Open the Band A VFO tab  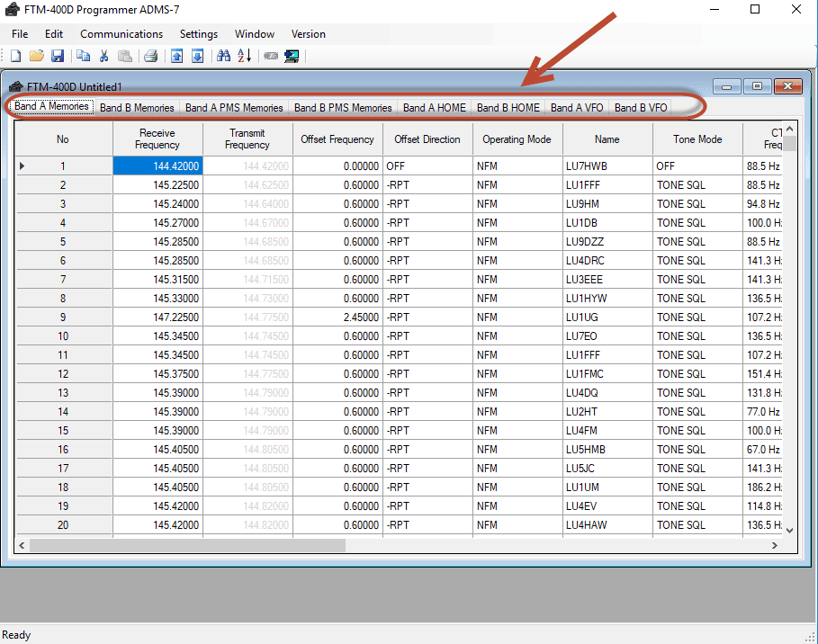pos(577,108)
